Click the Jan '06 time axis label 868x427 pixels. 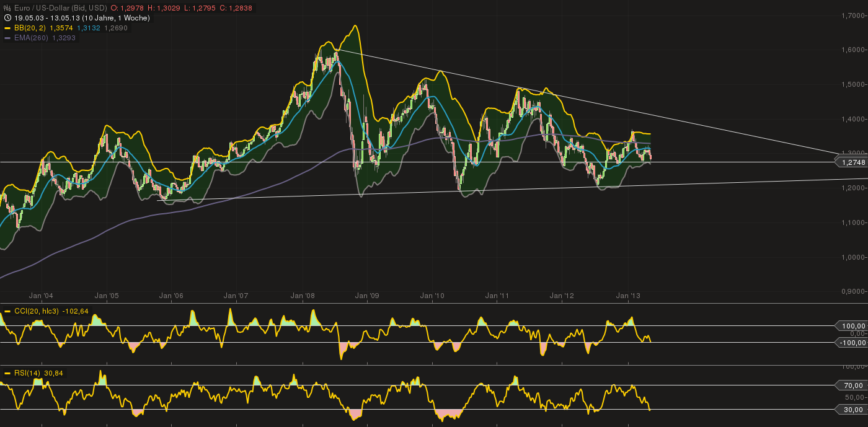171,297
